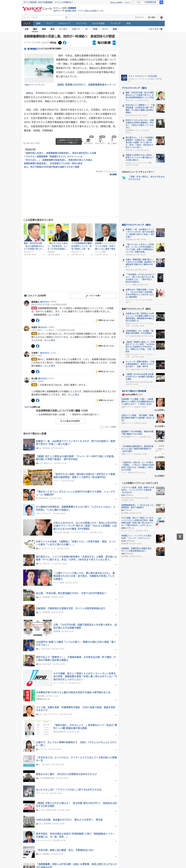Open the もっと見る(2248件) comments button
The image size is (186, 868).
(x=70, y=421)
